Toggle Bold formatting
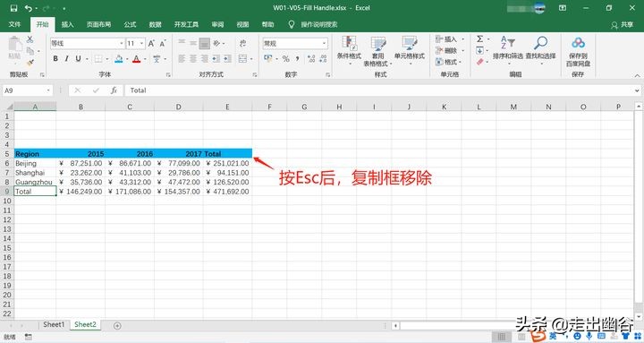Viewport: 644px width, 343px height. pyautogui.click(x=55, y=59)
